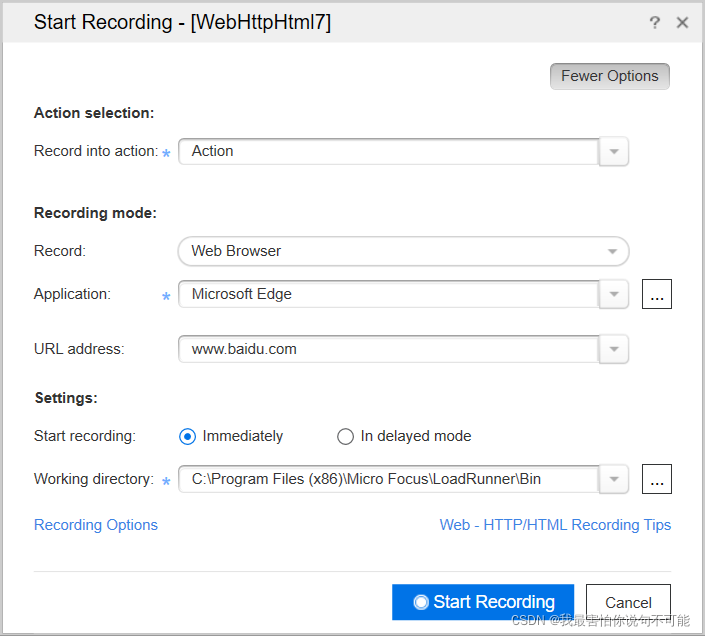Viewport: 705px width, 636px height.
Task: Close the Start Recording dialog
Action: tap(683, 22)
